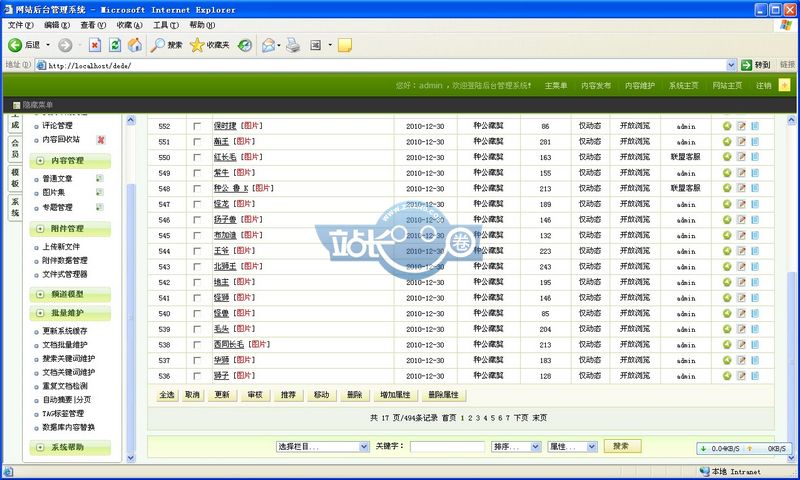Click the blue document icon in row 536

pyautogui.click(x=755, y=375)
